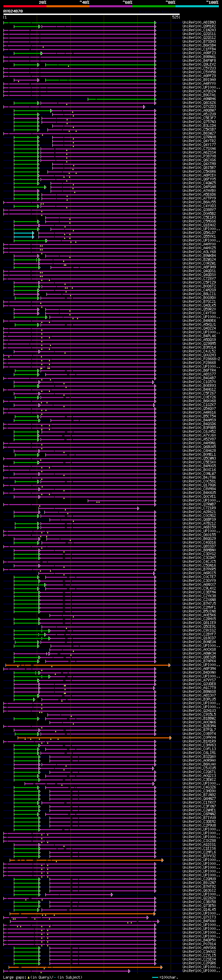Open hit UniRef100_B4D0N0
222x980 pixels.
tap(199, 672)
